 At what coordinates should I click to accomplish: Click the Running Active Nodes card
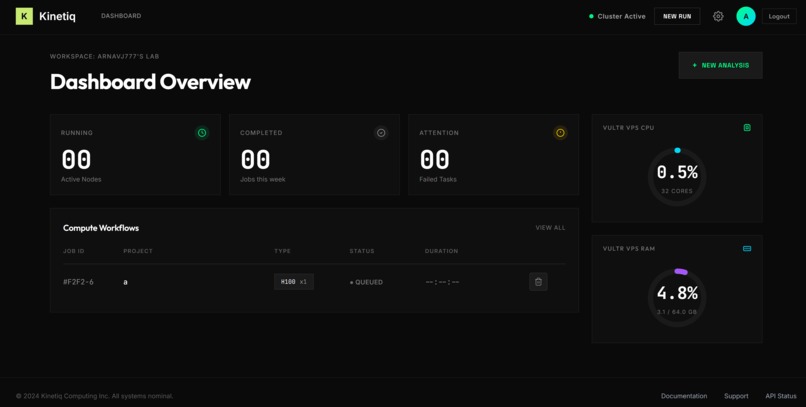135,155
